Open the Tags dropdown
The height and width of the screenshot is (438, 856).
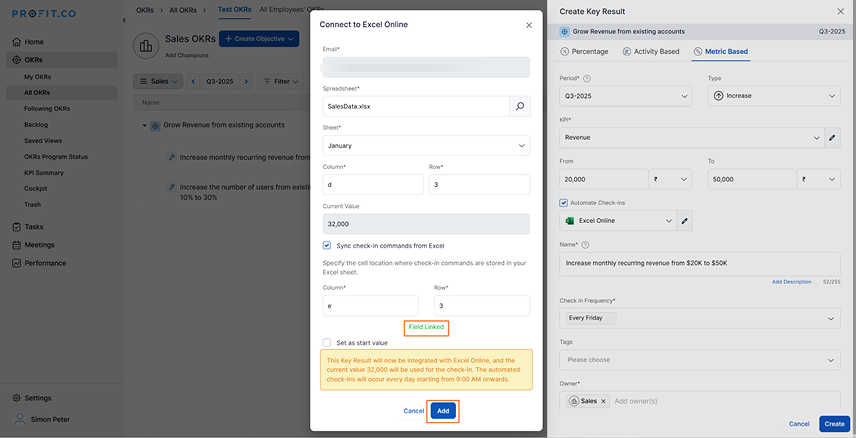700,360
